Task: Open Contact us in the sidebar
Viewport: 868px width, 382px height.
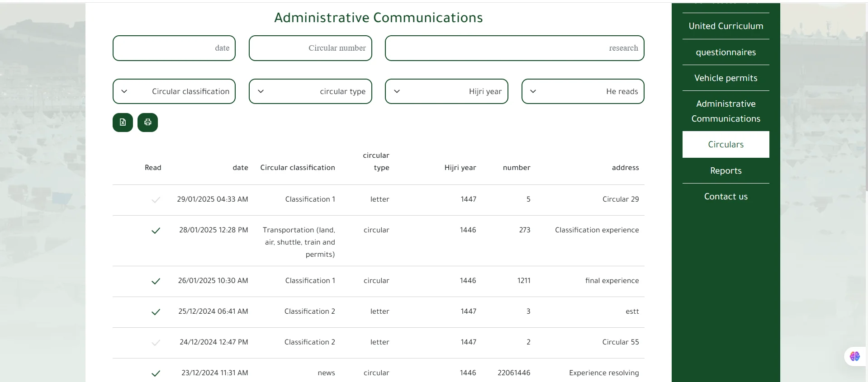Action: (x=726, y=197)
